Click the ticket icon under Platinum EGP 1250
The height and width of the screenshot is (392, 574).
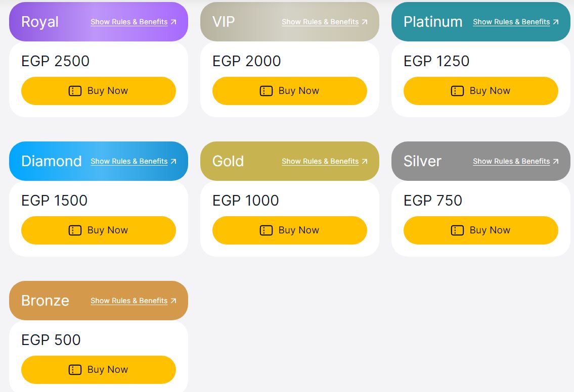[457, 91]
